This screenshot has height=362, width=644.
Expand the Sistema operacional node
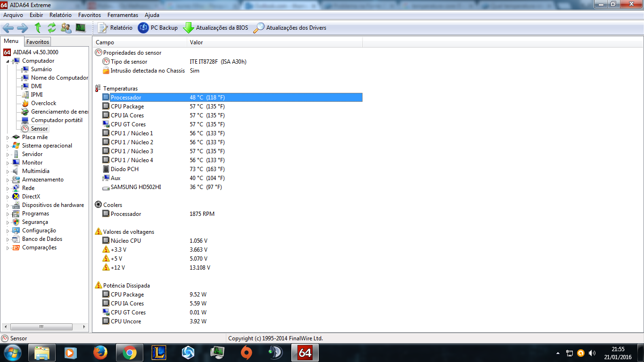(8, 146)
